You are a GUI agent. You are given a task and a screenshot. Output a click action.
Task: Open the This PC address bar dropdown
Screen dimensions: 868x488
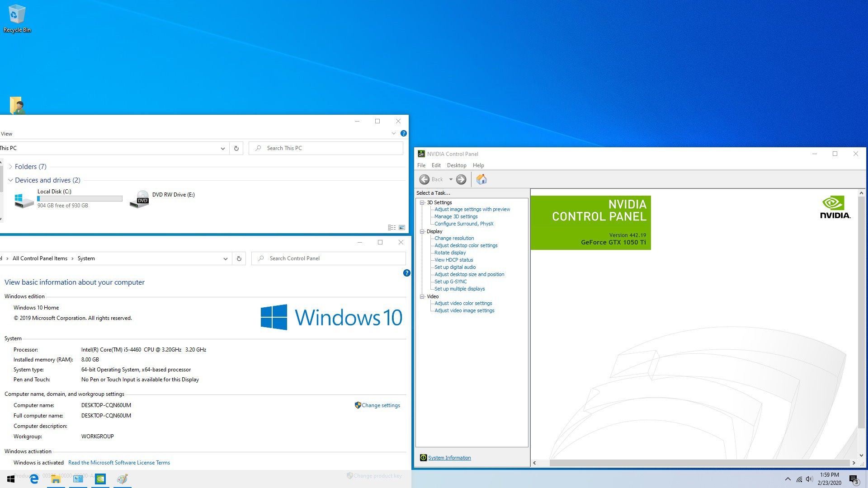coord(222,148)
